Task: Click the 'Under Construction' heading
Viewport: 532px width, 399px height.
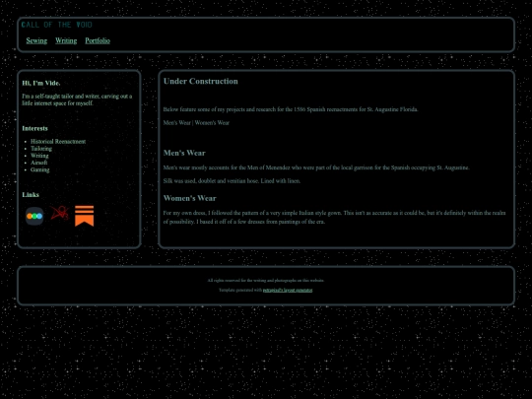Action: pos(201,81)
